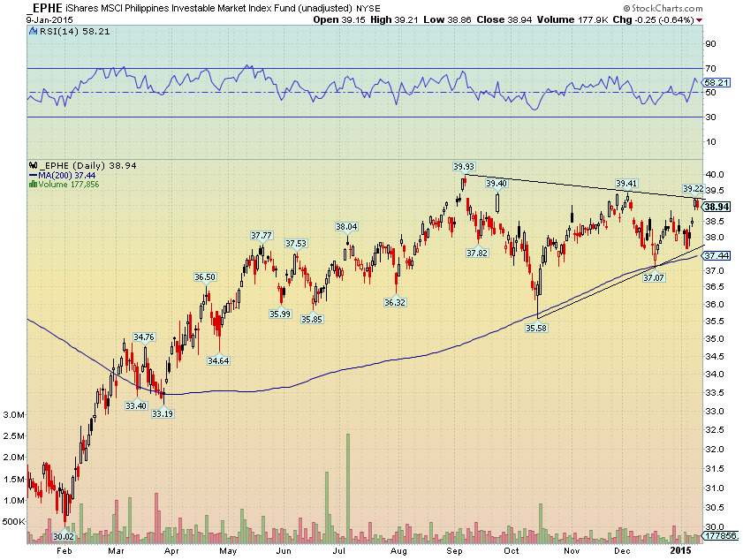Screen dimensions: 743x560
Task: Click the candlestick icon beside _EPHE (Daily)
Action: pyautogui.click(x=34, y=165)
